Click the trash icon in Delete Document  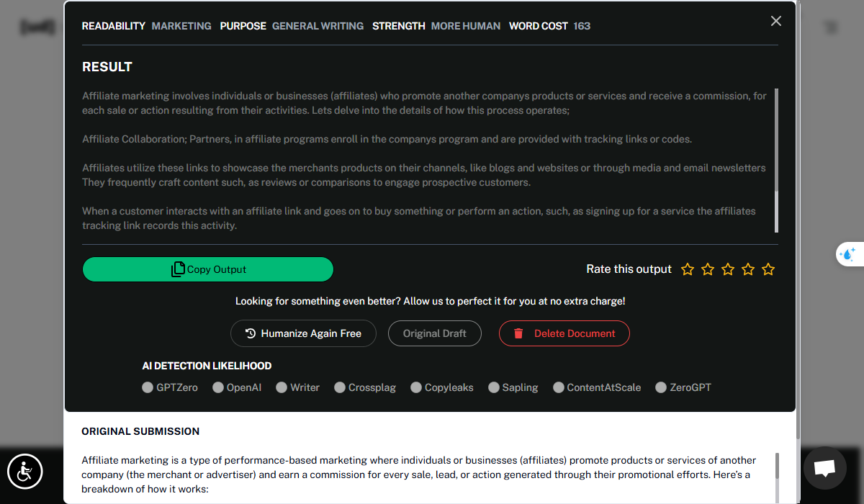518,333
